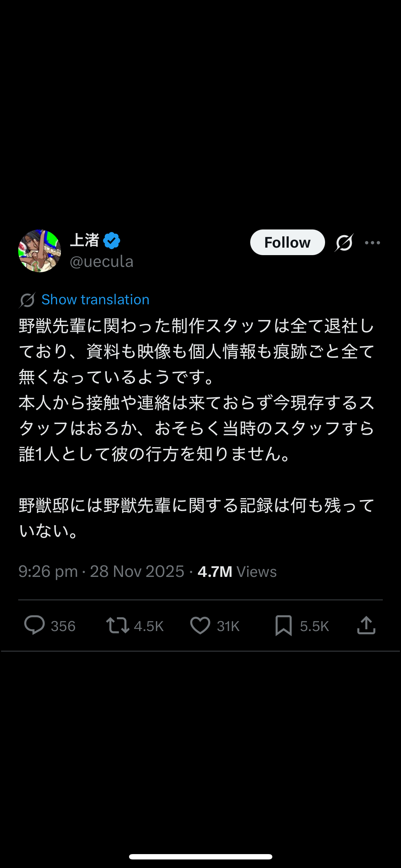View the 4.7M Views analytics
Image resolution: width=401 pixels, height=868 pixels.
[237, 572]
